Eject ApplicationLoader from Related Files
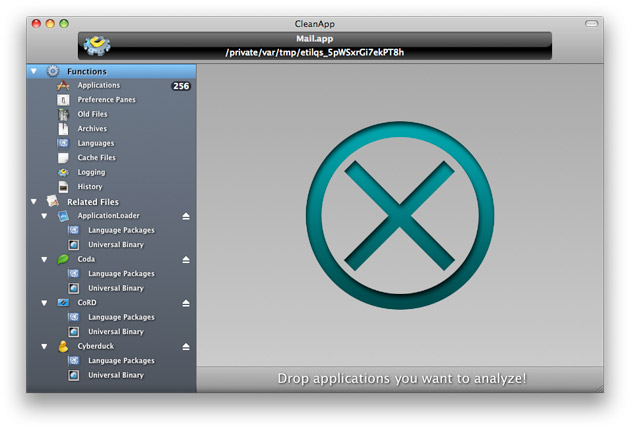This screenshot has height=429, width=630. [x=186, y=217]
